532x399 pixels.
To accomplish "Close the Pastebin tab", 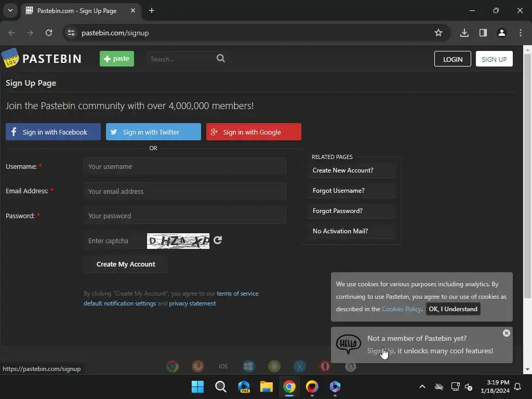I will click(133, 10).
